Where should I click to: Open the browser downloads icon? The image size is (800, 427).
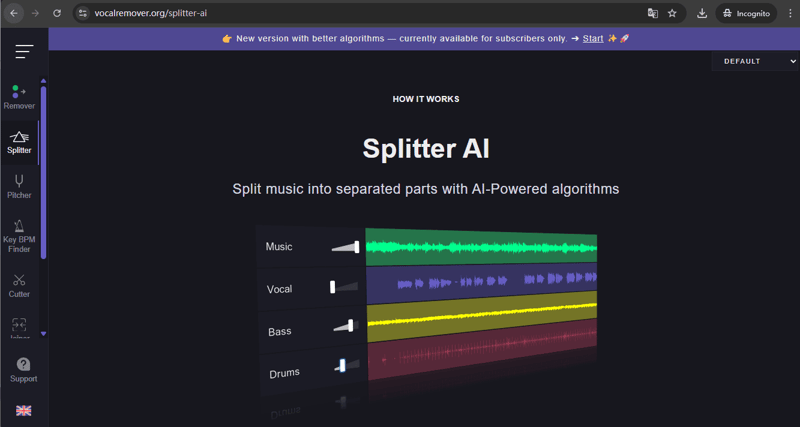(x=701, y=14)
